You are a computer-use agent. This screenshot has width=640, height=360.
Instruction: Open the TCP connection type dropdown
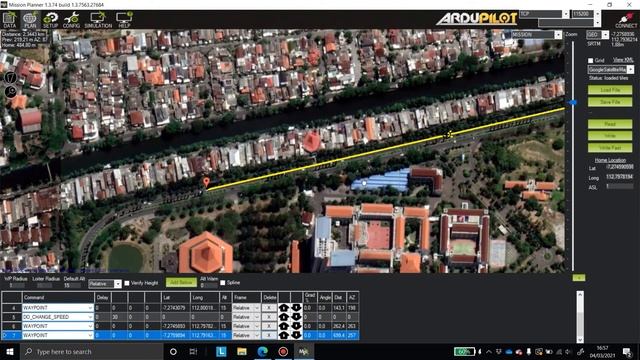(565, 14)
